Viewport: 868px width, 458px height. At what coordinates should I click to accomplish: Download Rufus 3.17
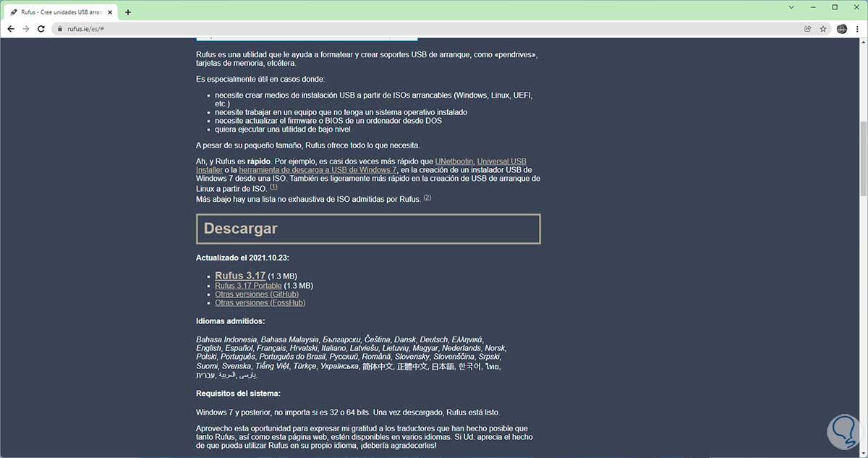(239, 275)
